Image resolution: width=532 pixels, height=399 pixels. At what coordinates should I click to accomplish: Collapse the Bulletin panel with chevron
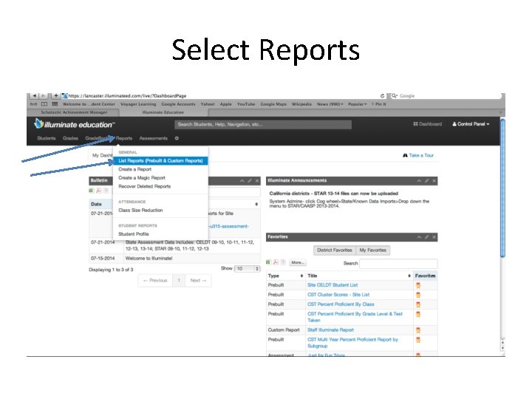(x=242, y=181)
